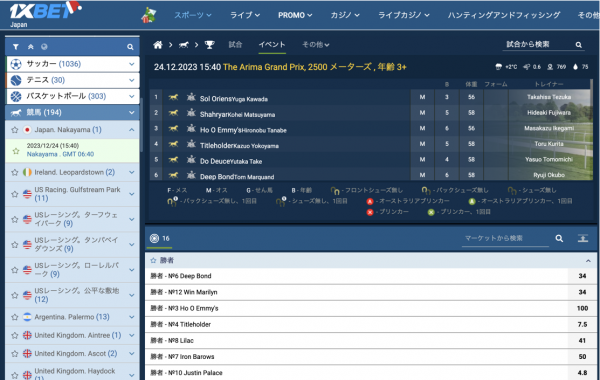Click the tennis ball icon for テニス
Viewport: 600px width, 380px height.
[16, 80]
